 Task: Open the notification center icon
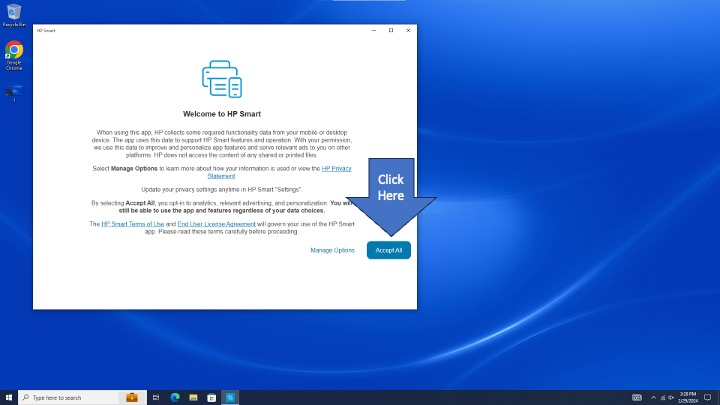tap(708, 398)
